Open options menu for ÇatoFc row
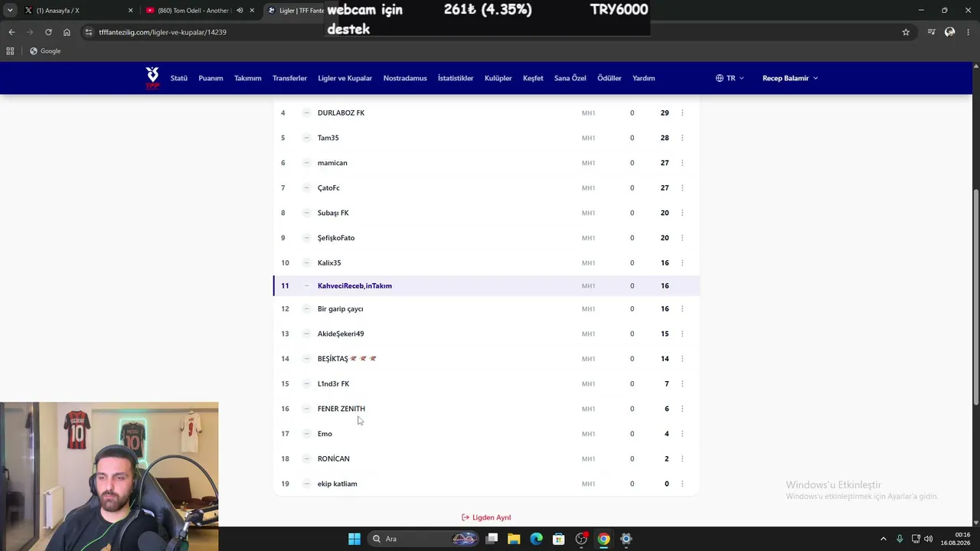Screen dimensions: 980x551 (682, 187)
